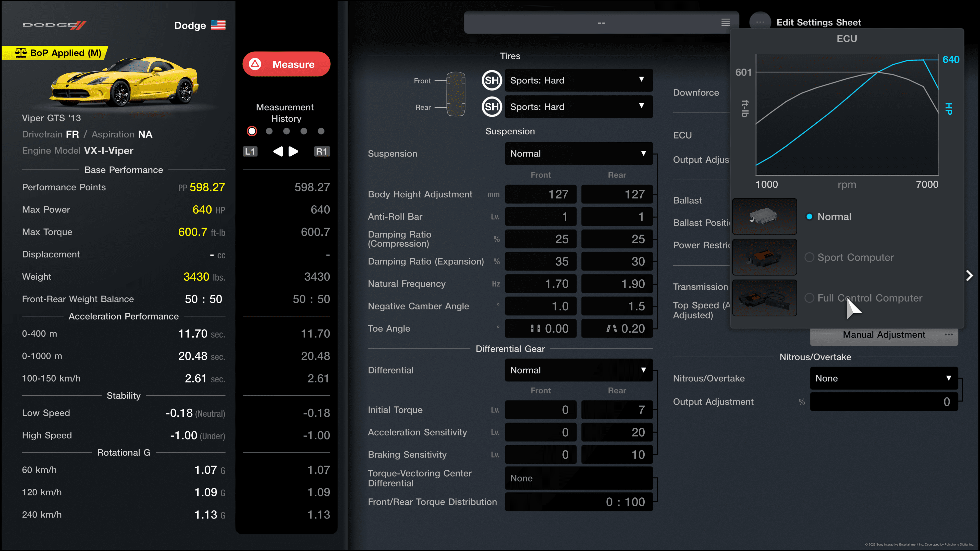980x551 pixels.
Task: Go to previous measurement with left arrow
Action: pos(278,151)
